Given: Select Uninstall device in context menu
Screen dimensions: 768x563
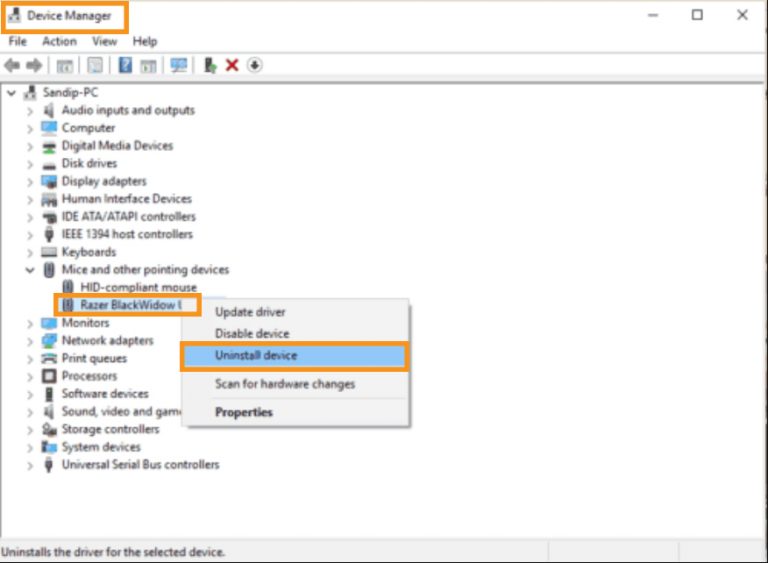Looking at the screenshot, I should click(294, 356).
